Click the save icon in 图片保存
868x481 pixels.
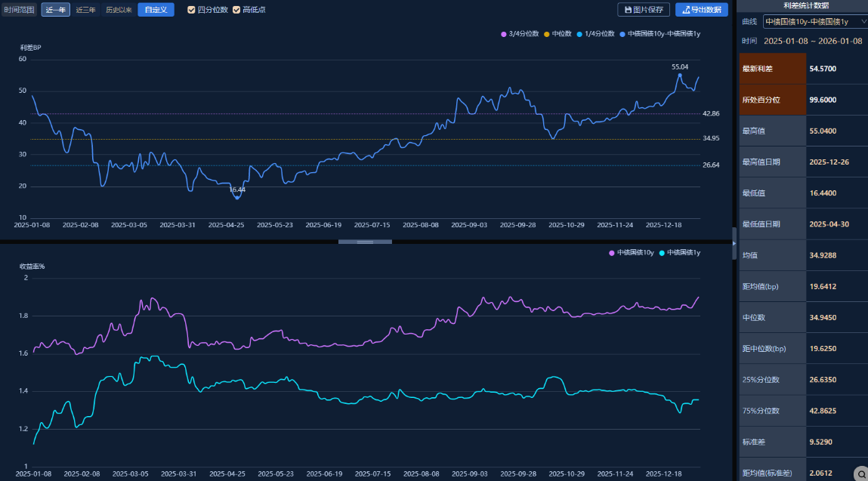tap(628, 10)
